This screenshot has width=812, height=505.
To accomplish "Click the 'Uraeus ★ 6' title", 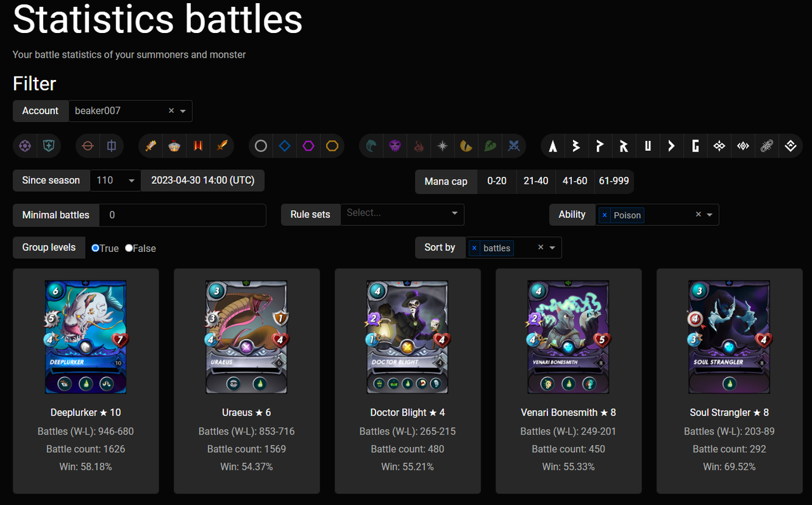I will (x=247, y=412).
